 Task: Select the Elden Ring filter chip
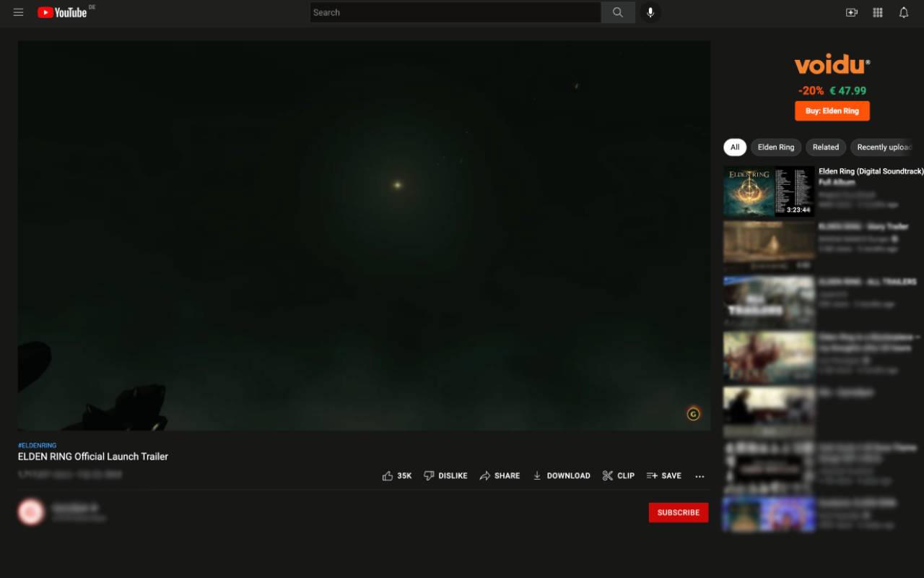(776, 147)
